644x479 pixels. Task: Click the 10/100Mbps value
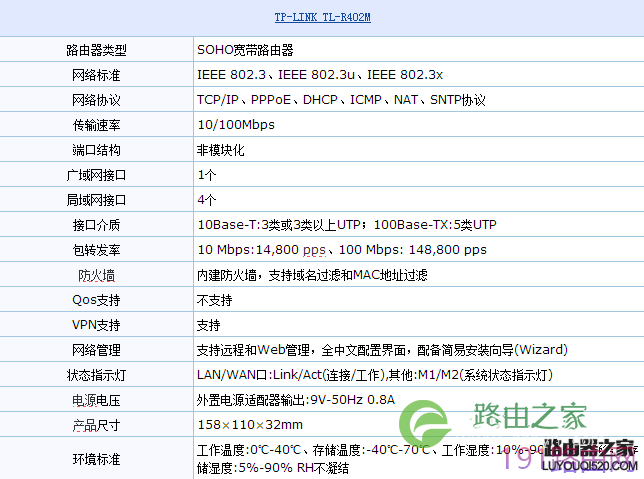click(236, 125)
